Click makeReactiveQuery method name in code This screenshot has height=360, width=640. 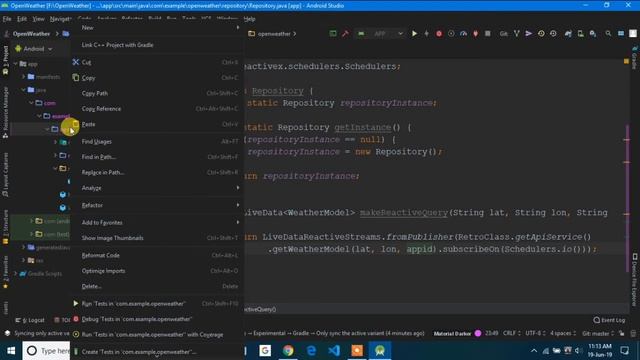coord(403,213)
